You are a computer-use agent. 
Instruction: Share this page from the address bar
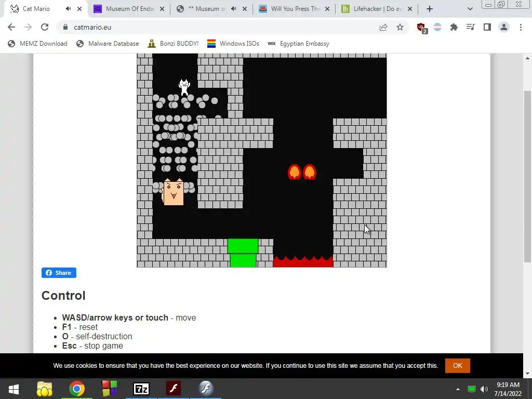click(x=383, y=27)
